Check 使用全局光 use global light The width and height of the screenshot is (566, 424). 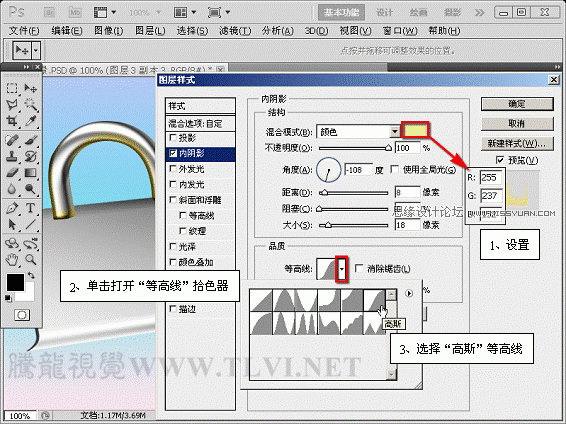[395, 169]
